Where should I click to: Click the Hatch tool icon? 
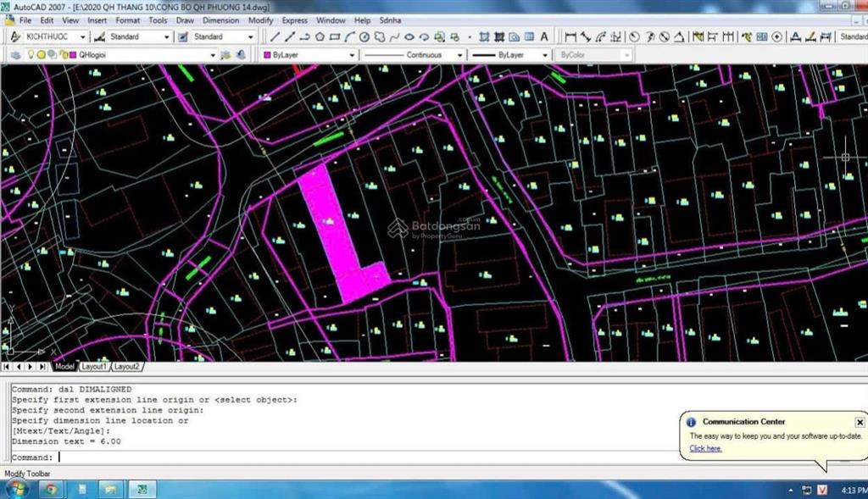[484, 36]
